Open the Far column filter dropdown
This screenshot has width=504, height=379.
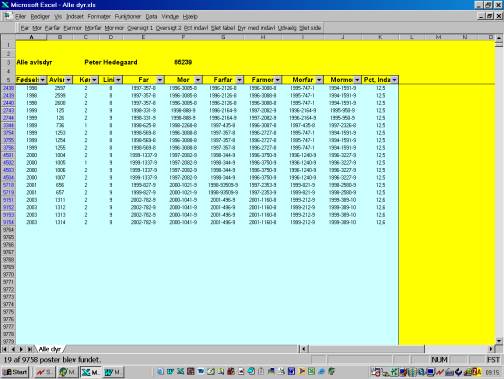[x=160, y=80]
